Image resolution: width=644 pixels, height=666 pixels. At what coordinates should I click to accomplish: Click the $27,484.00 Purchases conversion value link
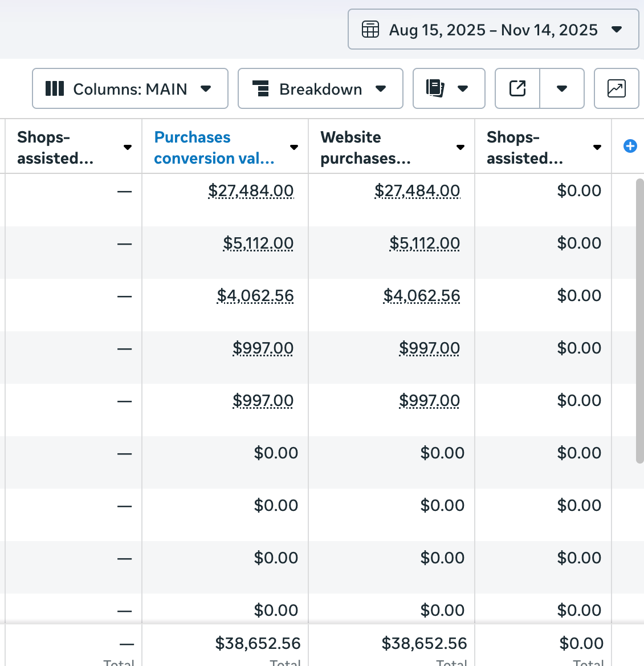(251, 190)
